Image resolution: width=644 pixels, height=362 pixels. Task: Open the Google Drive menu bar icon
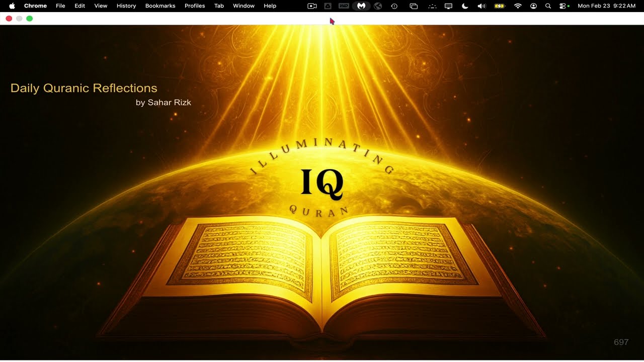point(328,6)
